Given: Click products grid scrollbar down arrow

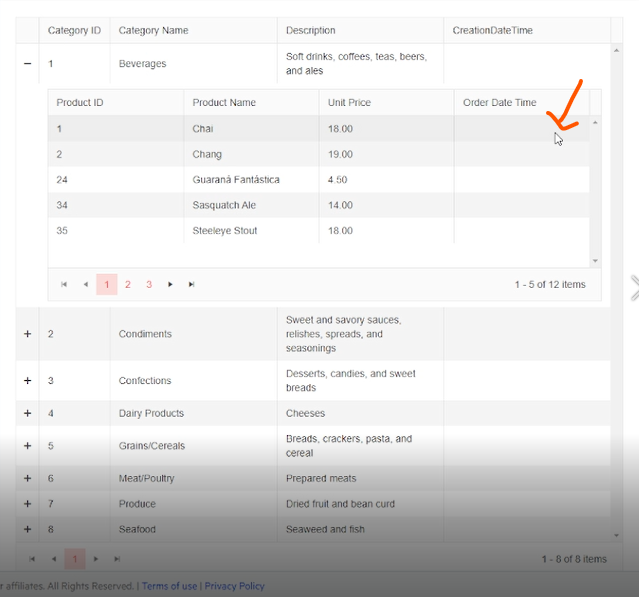Looking at the screenshot, I should tap(596, 261).
